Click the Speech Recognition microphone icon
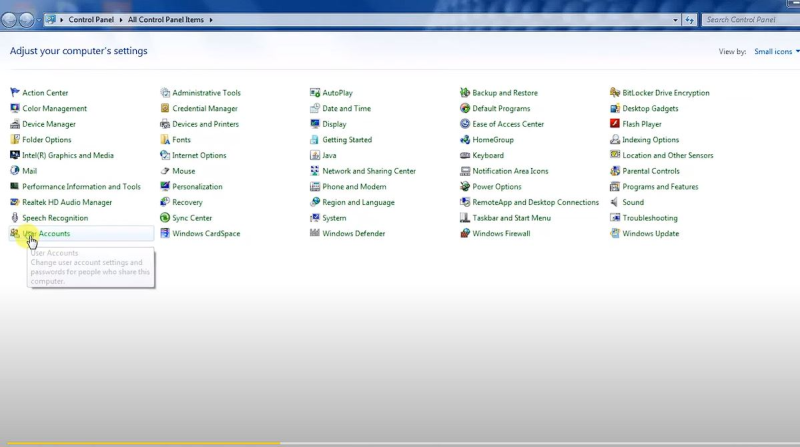 [14, 217]
